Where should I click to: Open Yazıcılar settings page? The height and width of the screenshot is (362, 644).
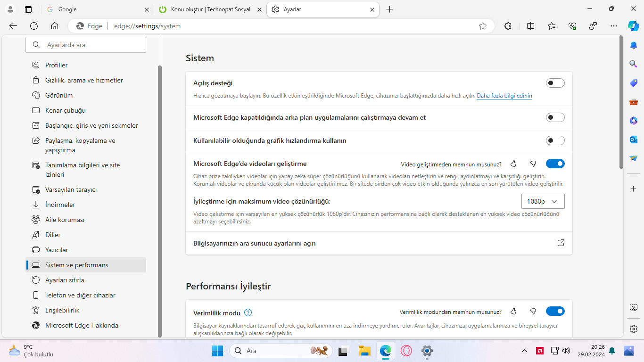point(86,250)
